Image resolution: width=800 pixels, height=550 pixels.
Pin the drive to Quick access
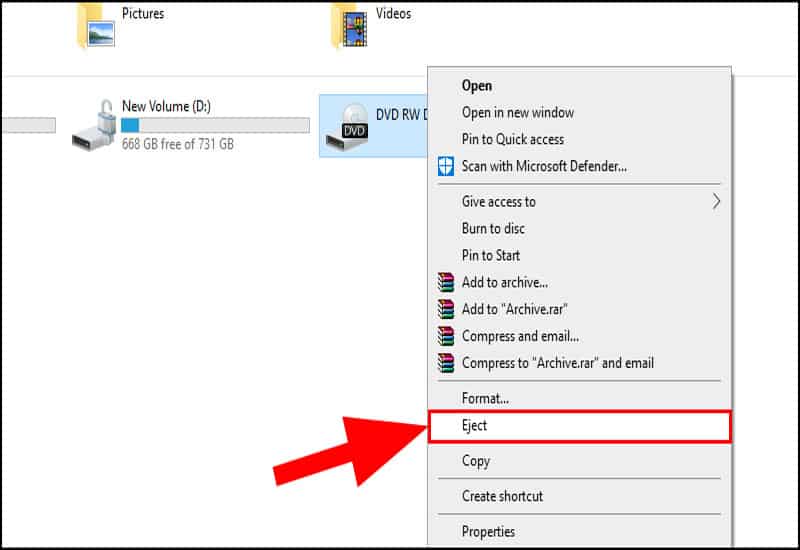click(x=513, y=140)
